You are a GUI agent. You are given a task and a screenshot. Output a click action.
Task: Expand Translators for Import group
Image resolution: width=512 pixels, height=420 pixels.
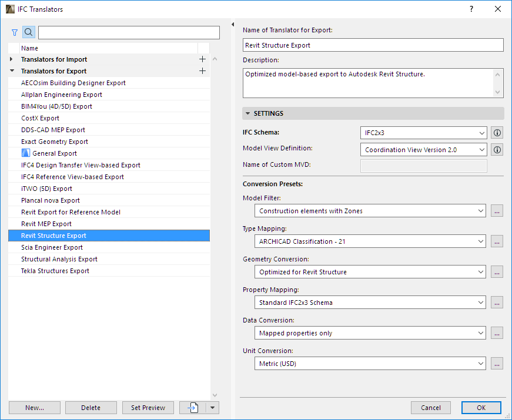pyautogui.click(x=11, y=59)
